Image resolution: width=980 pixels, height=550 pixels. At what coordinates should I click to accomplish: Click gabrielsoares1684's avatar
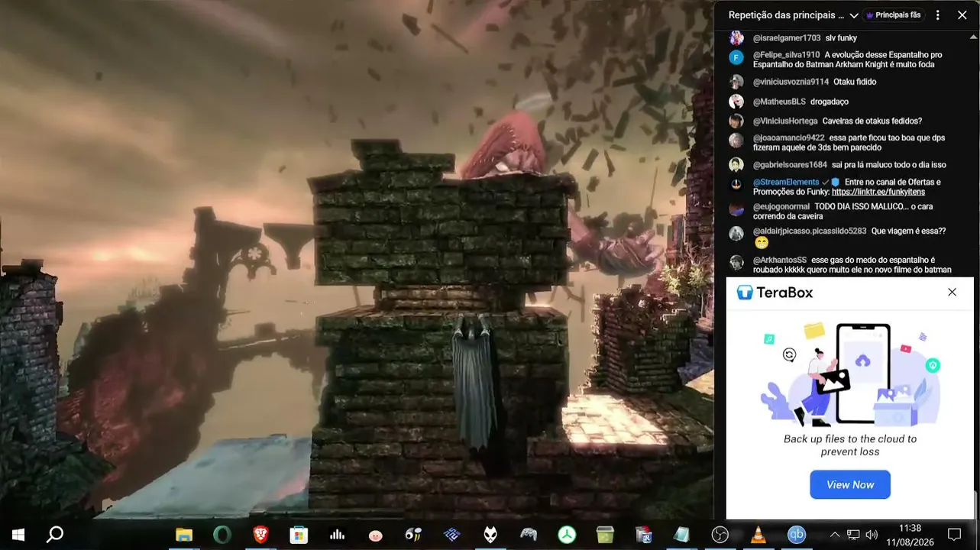click(736, 165)
